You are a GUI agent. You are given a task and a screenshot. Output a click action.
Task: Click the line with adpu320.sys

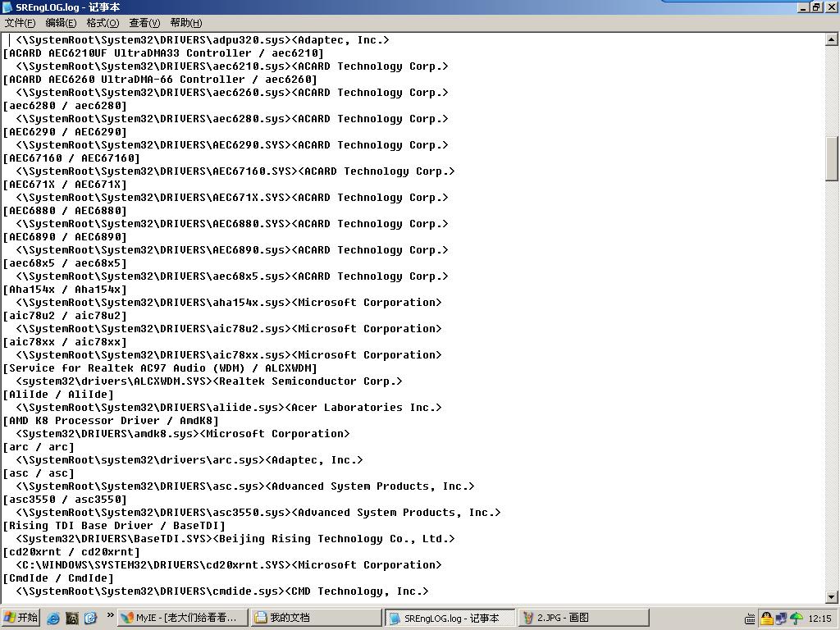click(x=202, y=39)
